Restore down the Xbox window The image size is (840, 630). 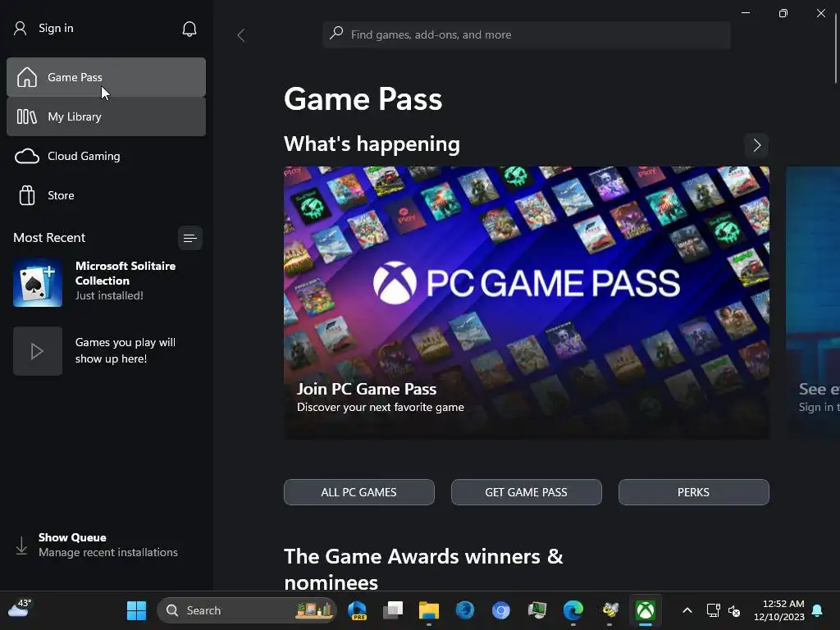click(783, 13)
